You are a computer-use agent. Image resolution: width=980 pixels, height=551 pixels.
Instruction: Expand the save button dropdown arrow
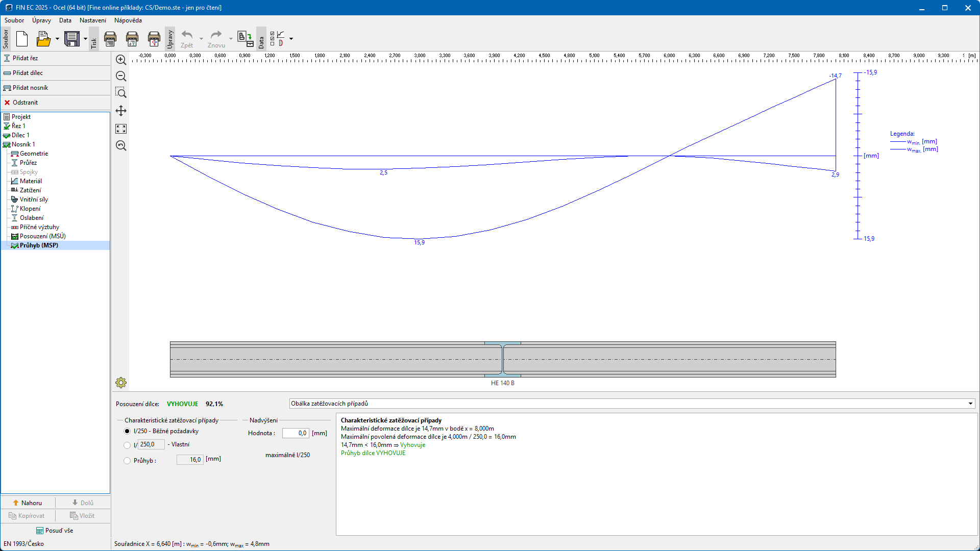coord(85,39)
